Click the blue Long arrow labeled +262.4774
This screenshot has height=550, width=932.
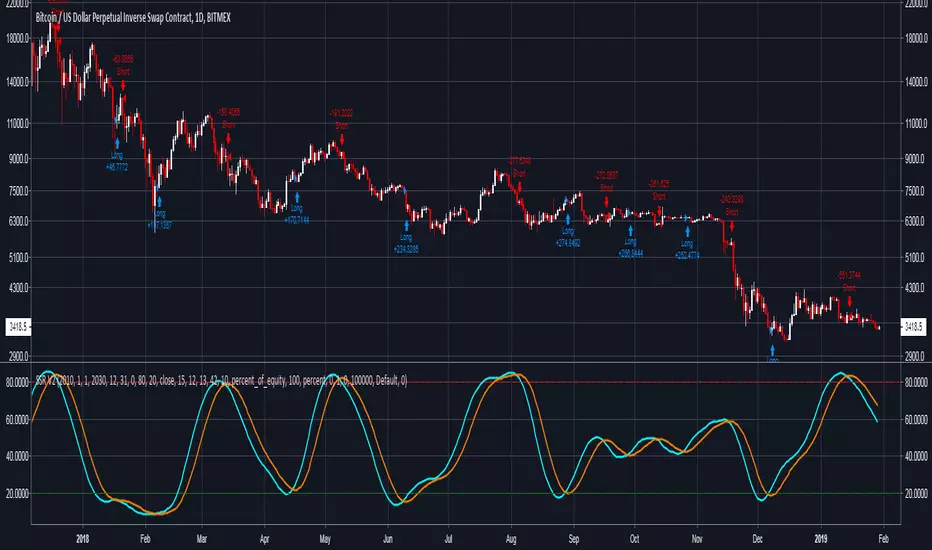point(687,230)
